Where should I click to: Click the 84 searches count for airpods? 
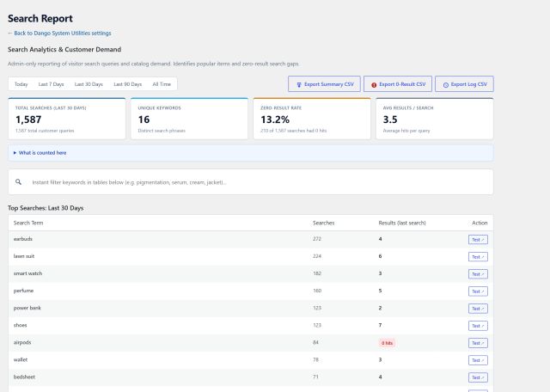coord(315,342)
